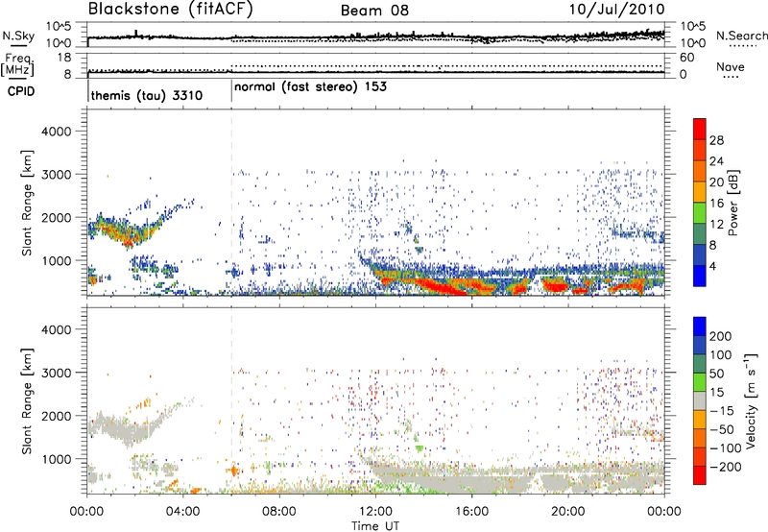Click the "Velocity [m s-1]" colorbar title
This screenshot has width=768, height=532.
[x=751, y=399]
